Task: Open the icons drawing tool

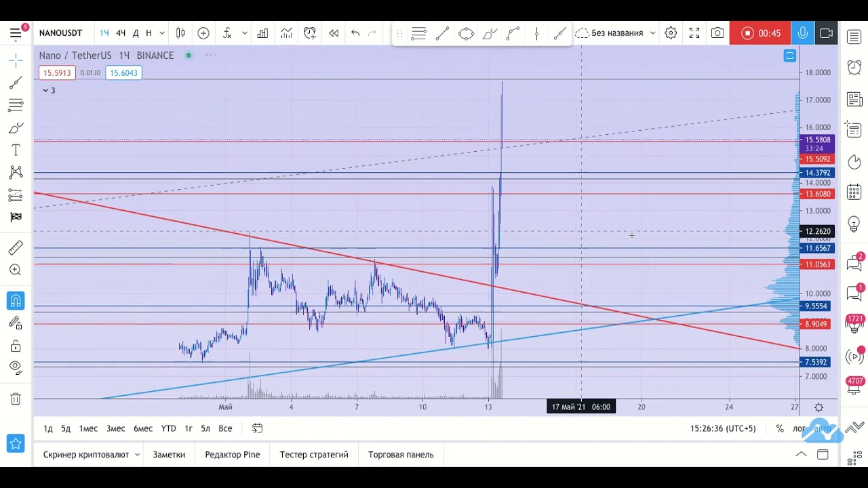Action: 16,217
